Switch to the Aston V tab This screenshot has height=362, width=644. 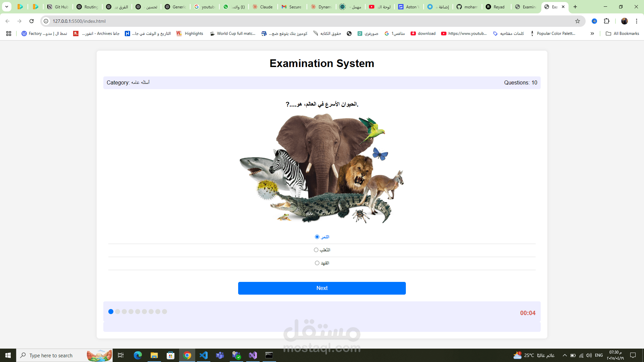pos(409,7)
